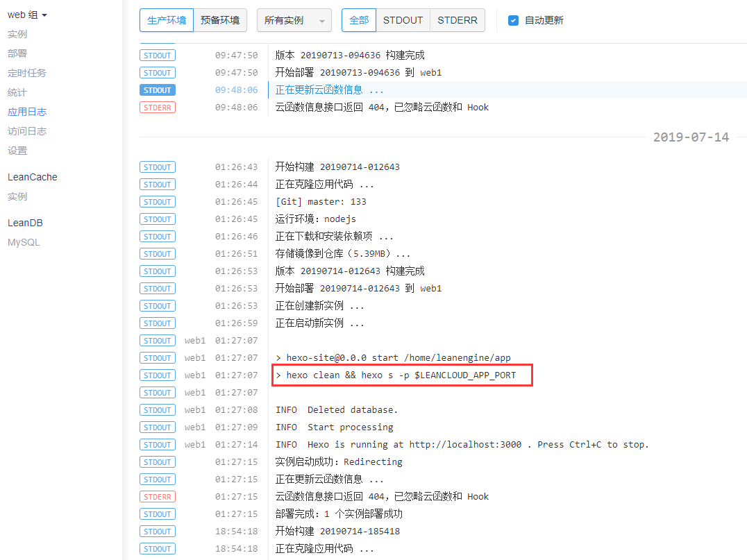
Task: Open 实例 under LeanCache
Action: [x=17, y=196]
